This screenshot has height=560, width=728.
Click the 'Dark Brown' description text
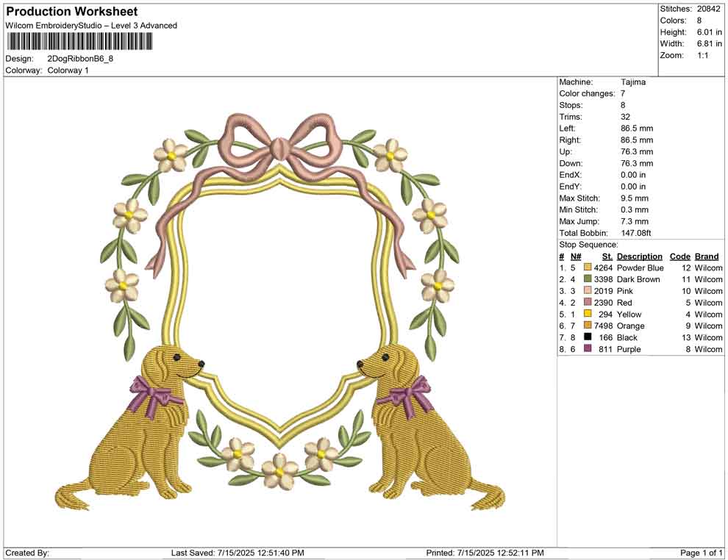pos(638,279)
